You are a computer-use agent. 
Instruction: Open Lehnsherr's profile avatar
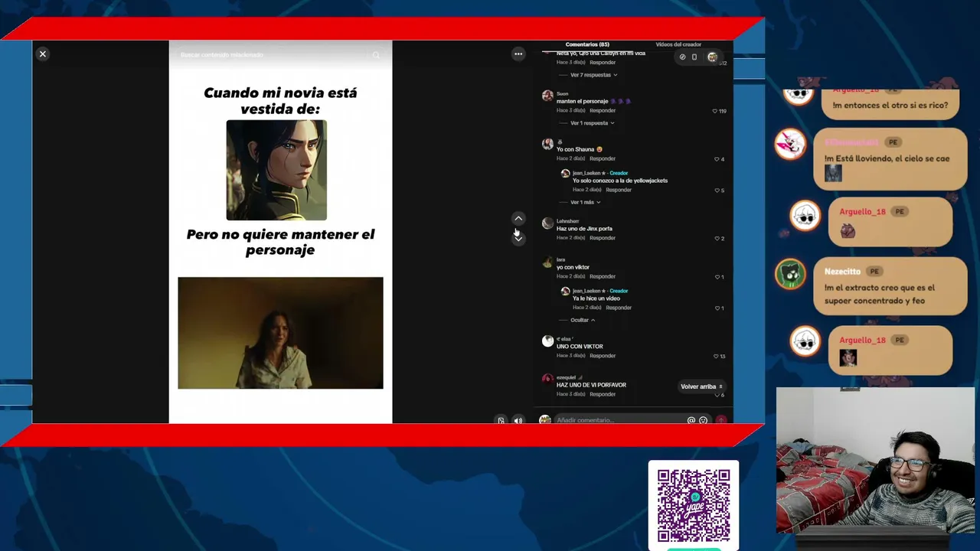(x=547, y=223)
